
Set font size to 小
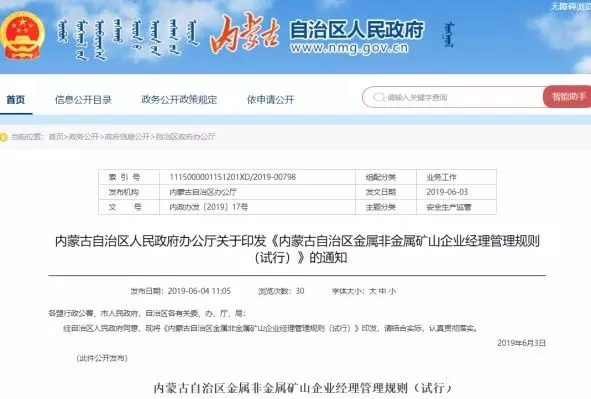(x=392, y=291)
